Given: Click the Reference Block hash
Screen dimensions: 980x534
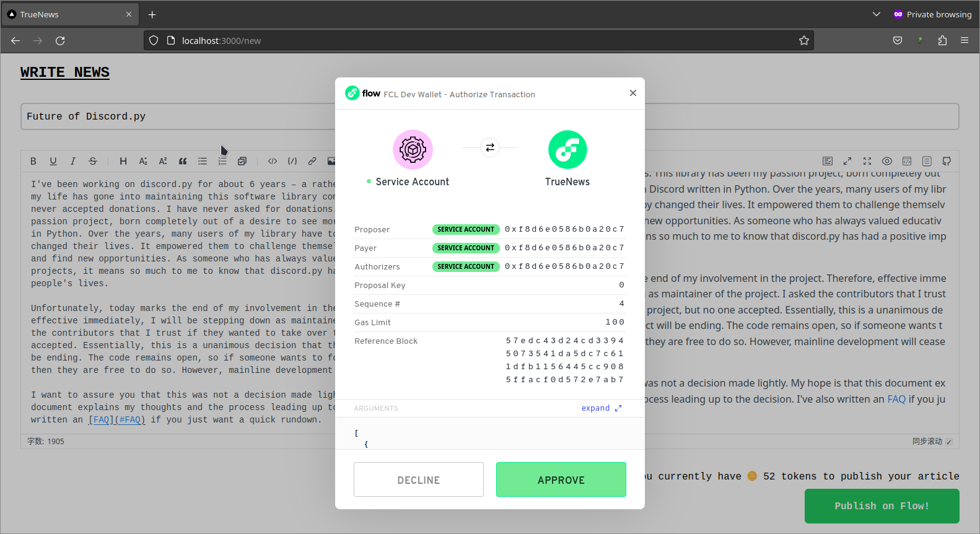Looking at the screenshot, I should (565, 360).
